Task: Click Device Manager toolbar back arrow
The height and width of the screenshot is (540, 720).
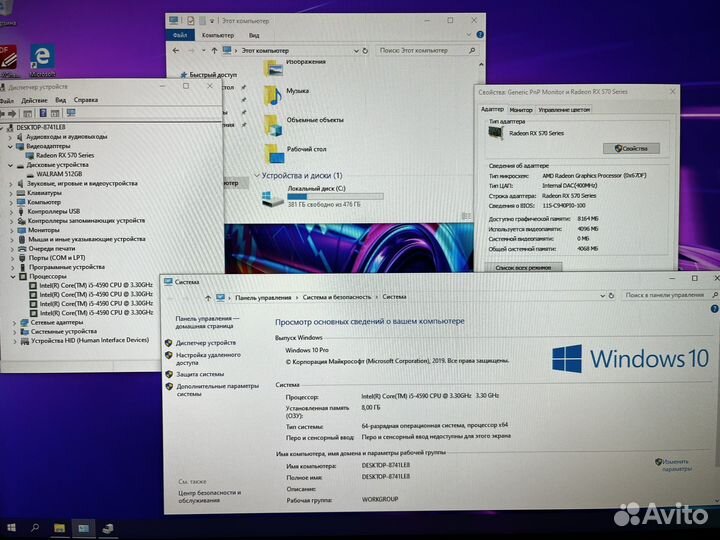Action: click(2, 113)
